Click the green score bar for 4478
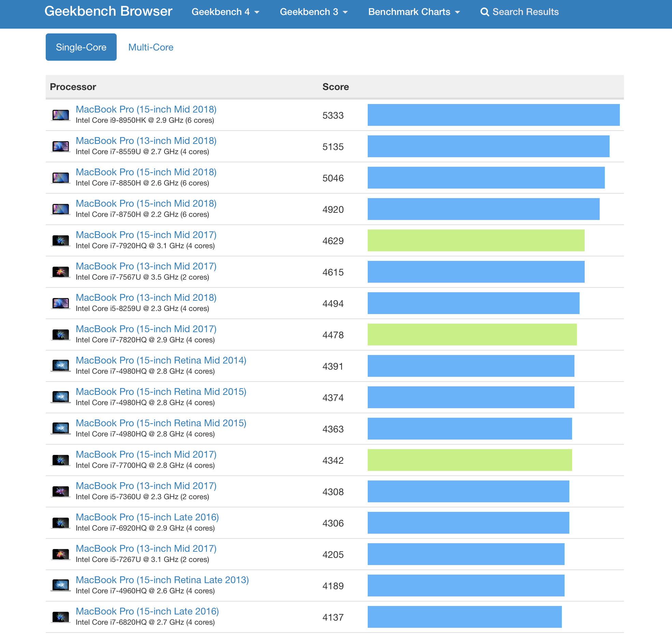Viewport: 672px width, 637px height. point(472,335)
